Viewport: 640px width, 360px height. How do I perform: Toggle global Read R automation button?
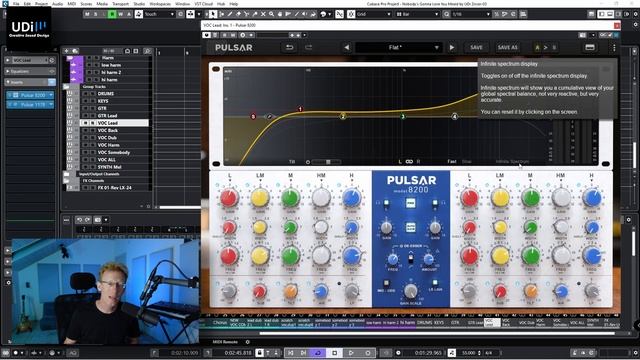[112, 14]
